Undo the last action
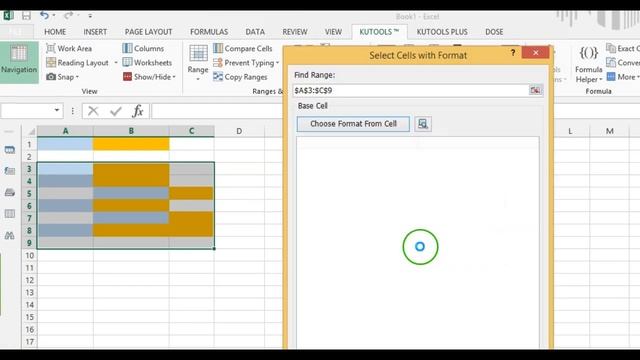 (x=44, y=16)
